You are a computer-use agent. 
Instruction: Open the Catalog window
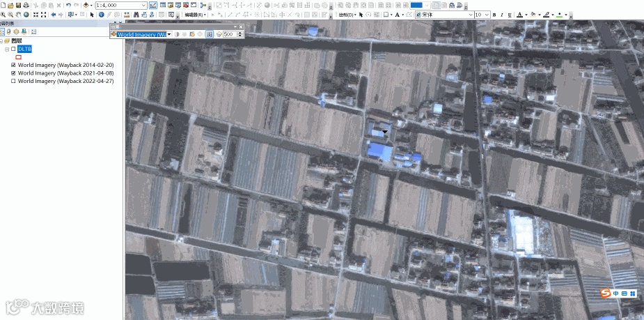click(170, 6)
